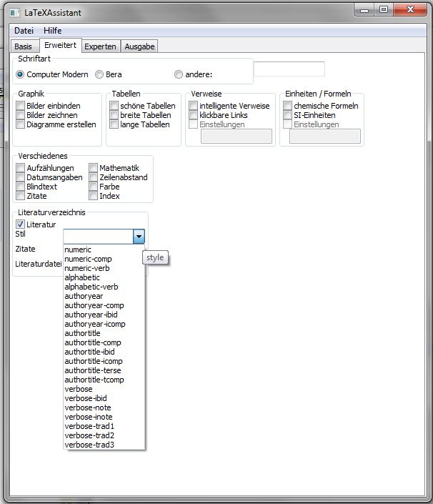Toggle Einstellungen checkbox under Einheiten / Formeln

tap(288, 124)
